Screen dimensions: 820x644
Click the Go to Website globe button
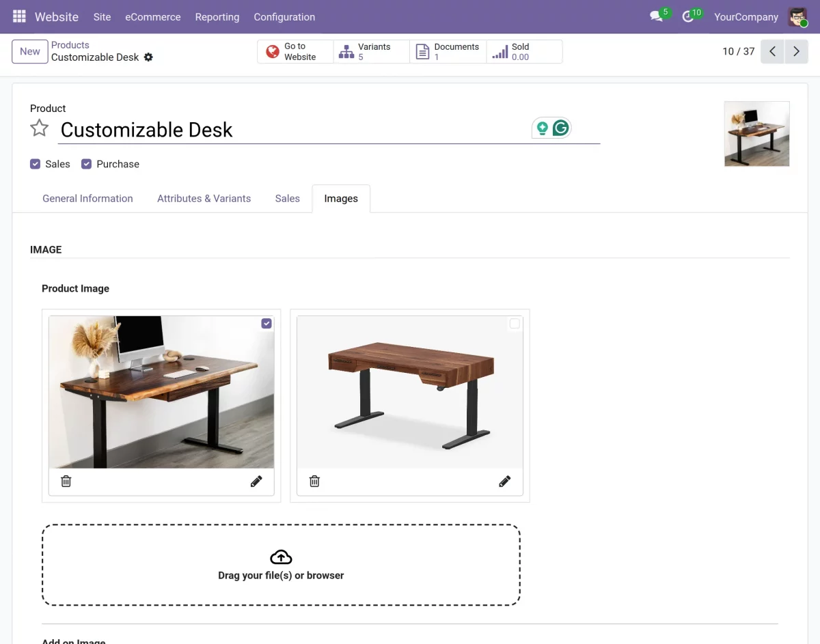(x=295, y=52)
